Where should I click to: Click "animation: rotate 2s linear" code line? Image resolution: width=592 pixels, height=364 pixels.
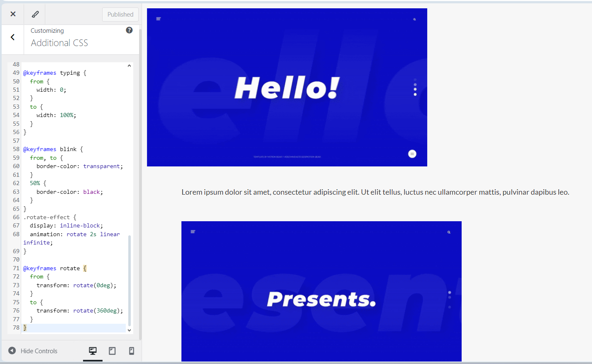[x=75, y=235]
